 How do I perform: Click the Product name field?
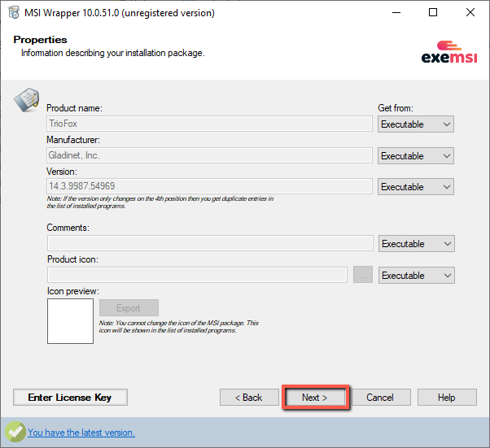coord(209,124)
